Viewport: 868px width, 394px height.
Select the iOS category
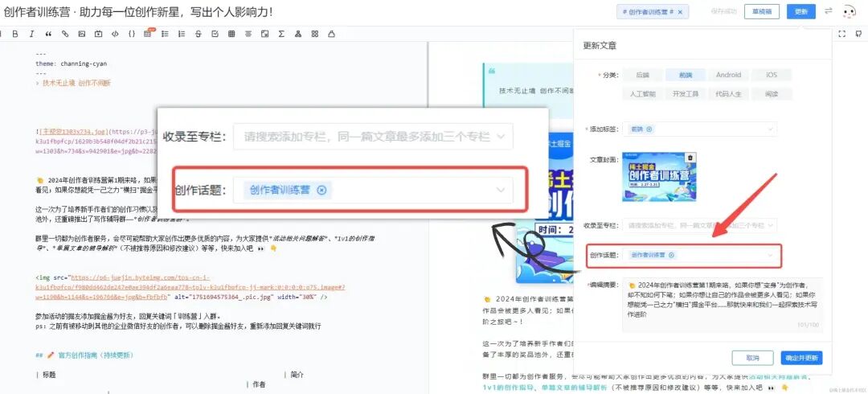(x=772, y=75)
